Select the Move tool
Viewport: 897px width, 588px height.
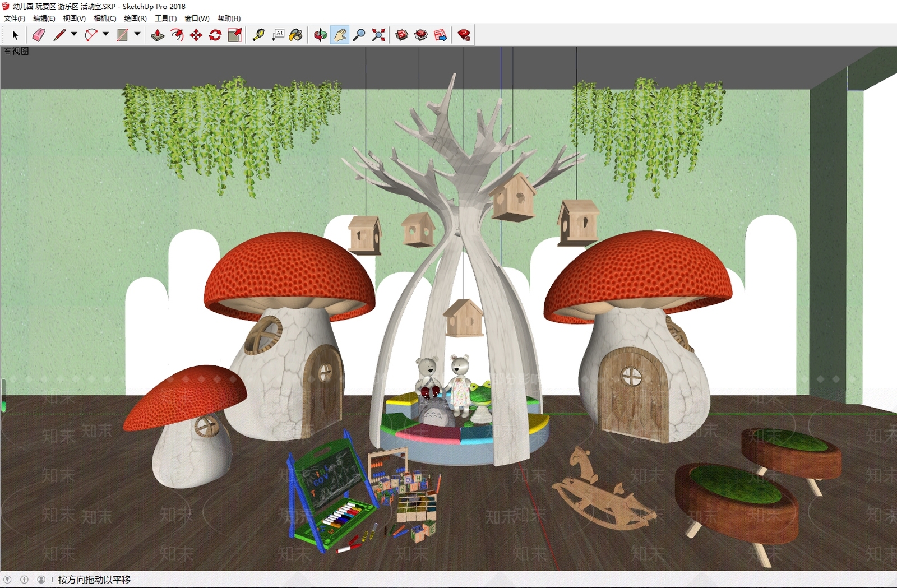pyautogui.click(x=196, y=35)
